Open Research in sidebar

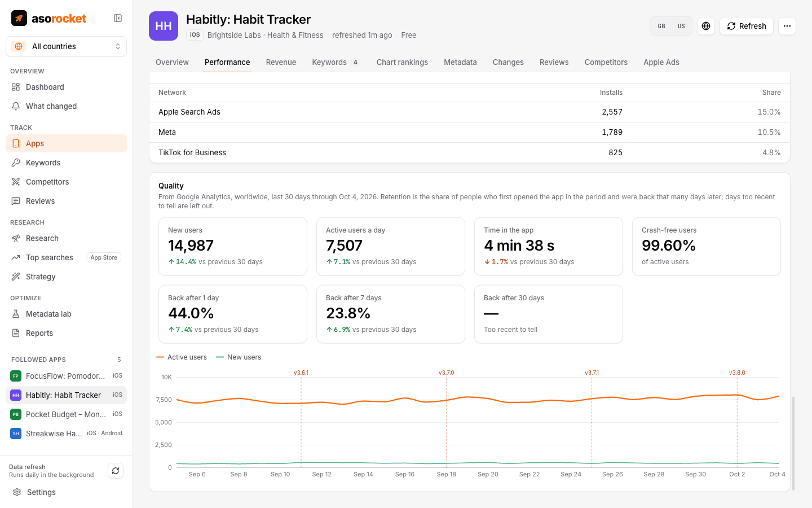point(66,238)
